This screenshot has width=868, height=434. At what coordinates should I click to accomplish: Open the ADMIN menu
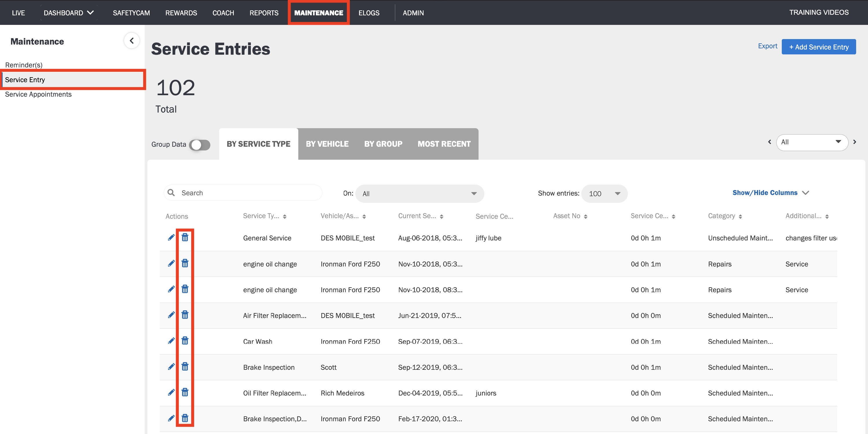coord(413,13)
